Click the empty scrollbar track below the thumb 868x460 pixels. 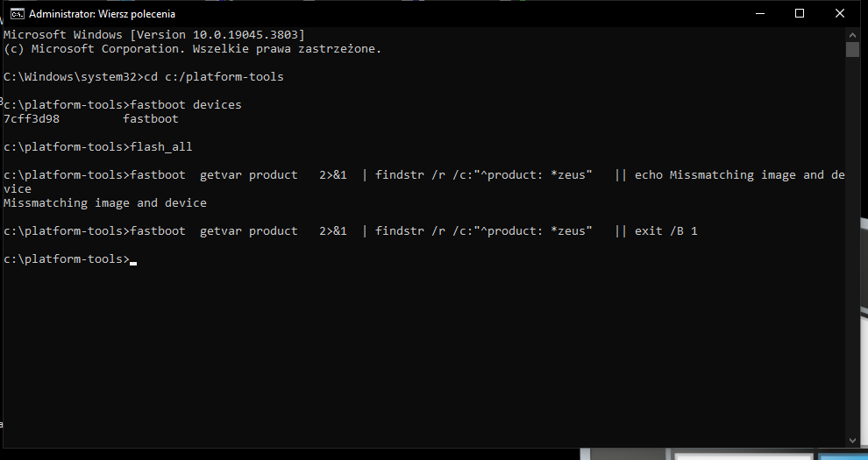click(852, 263)
